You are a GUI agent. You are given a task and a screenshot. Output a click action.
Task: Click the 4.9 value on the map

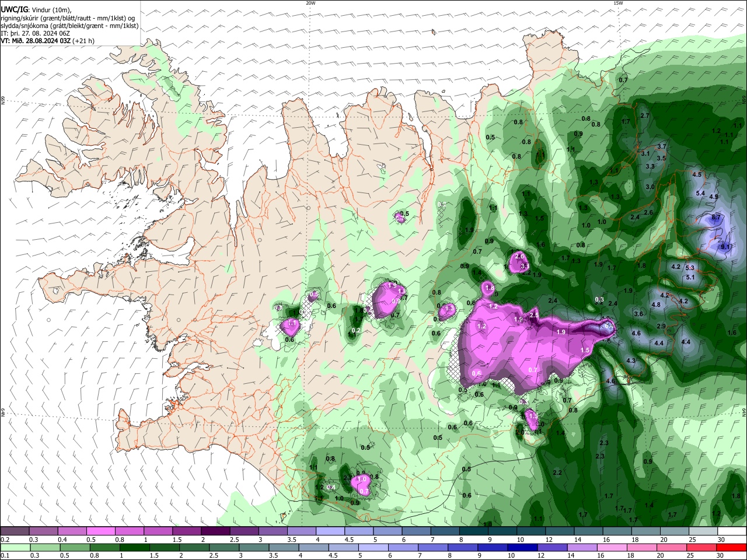click(x=713, y=197)
